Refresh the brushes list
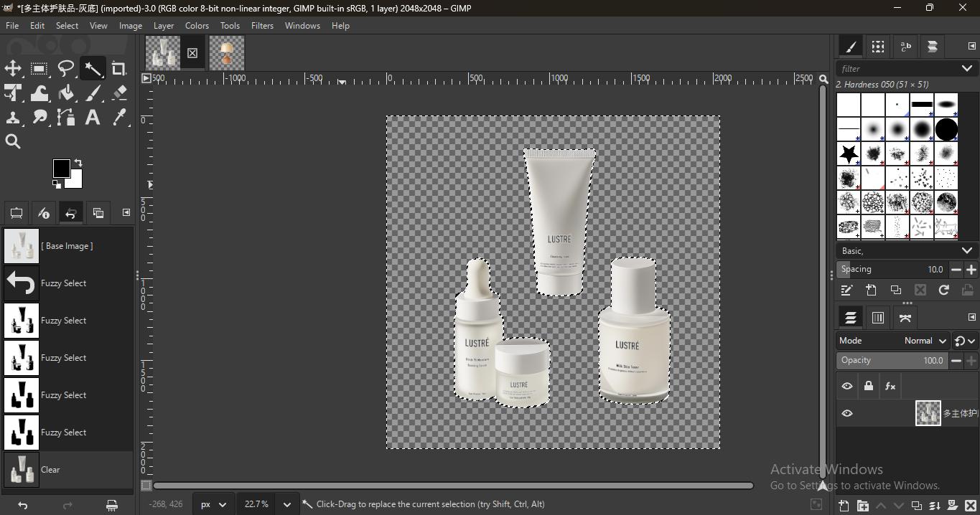 click(944, 290)
